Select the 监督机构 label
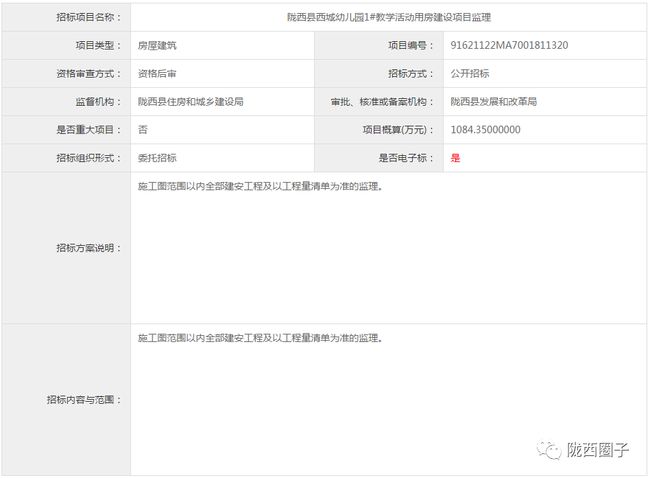The image size is (650, 478). 98,102
